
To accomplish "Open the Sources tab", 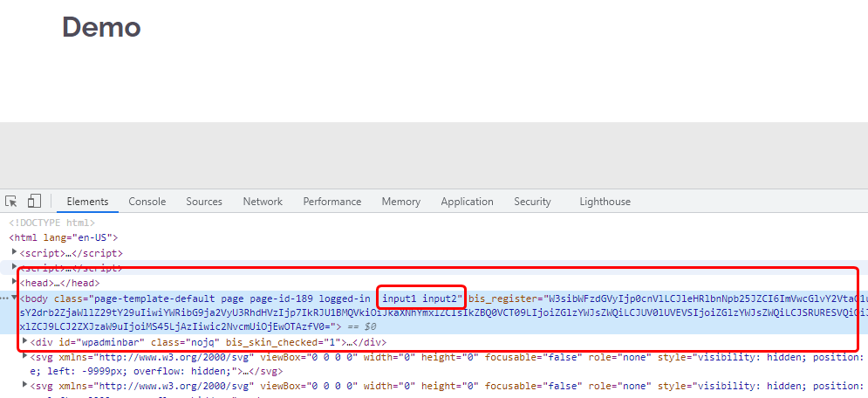I will [x=204, y=202].
